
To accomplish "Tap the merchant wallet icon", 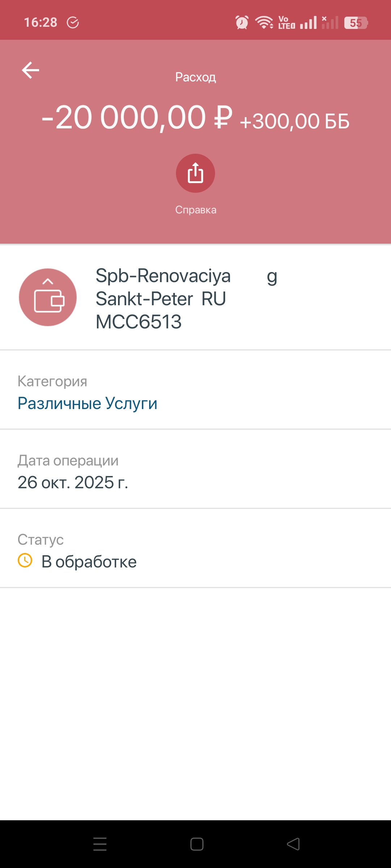I will [x=48, y=297].
